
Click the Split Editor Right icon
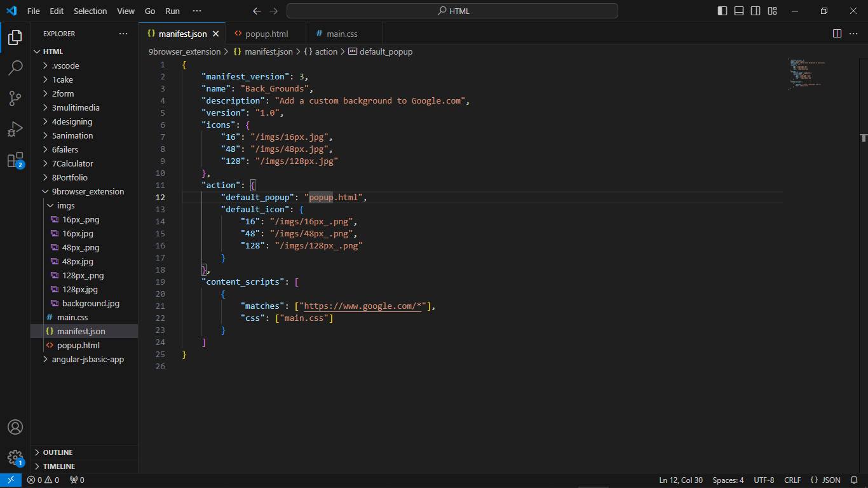[x=837, y=34]
